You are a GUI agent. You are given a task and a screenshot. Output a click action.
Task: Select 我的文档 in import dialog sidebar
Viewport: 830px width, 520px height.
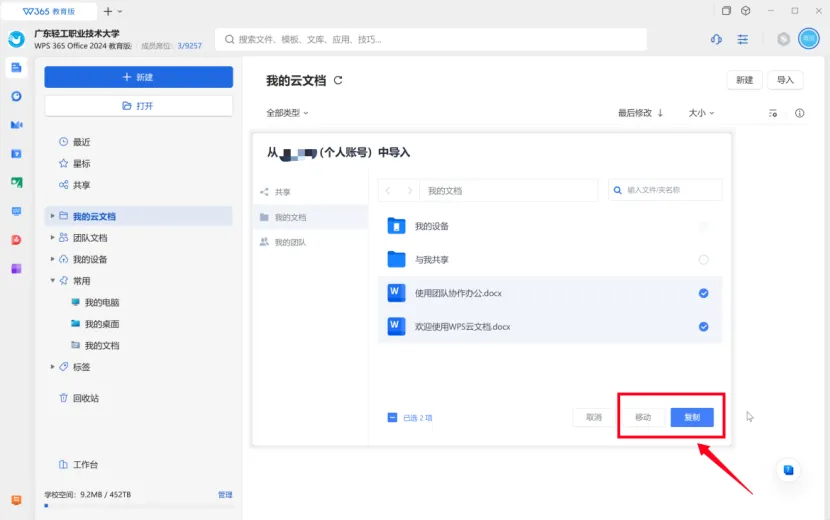[x=311, y=217]
